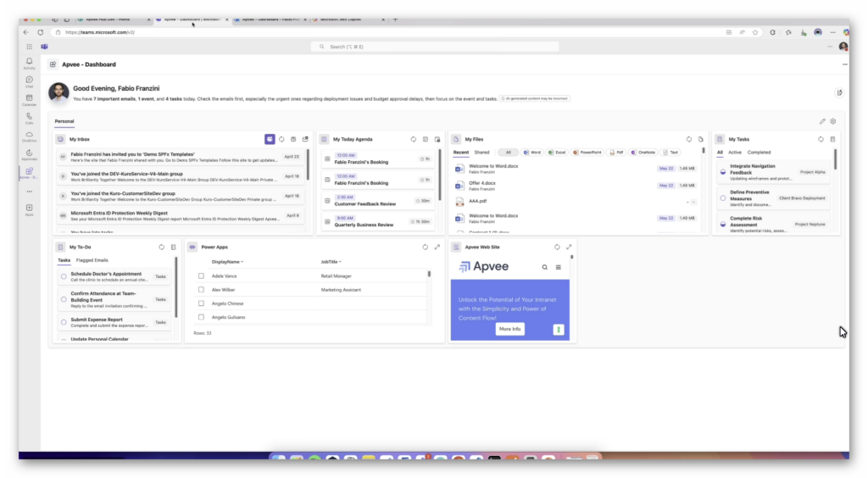Refresh the Apvee Web Site card
The width and height of the screenshot is (868, 478).
coord(557,247)
